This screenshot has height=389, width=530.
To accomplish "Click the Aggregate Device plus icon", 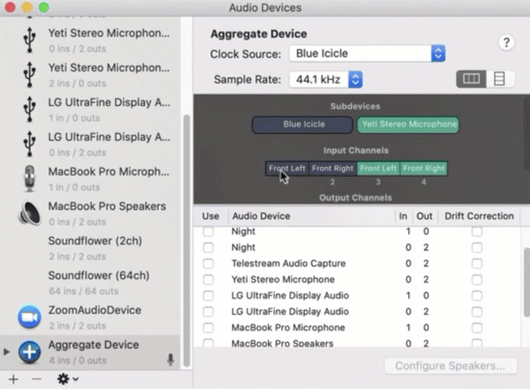I will [29, 352].
